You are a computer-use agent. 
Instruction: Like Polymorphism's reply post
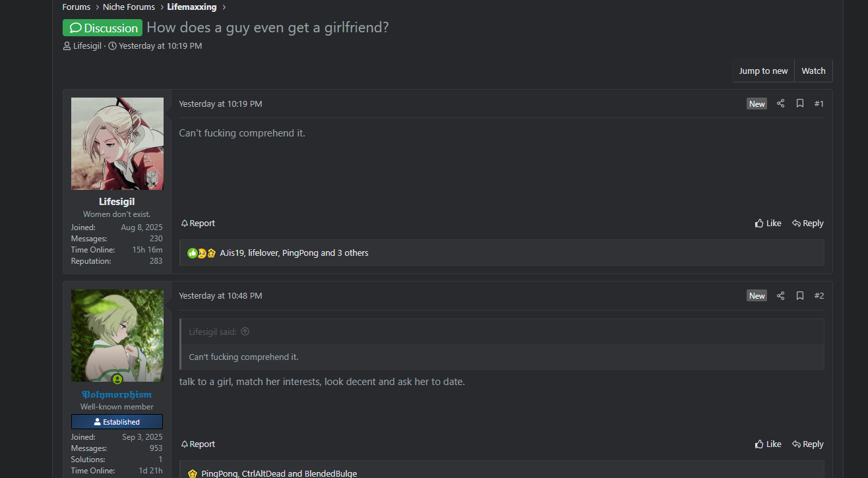768,444
